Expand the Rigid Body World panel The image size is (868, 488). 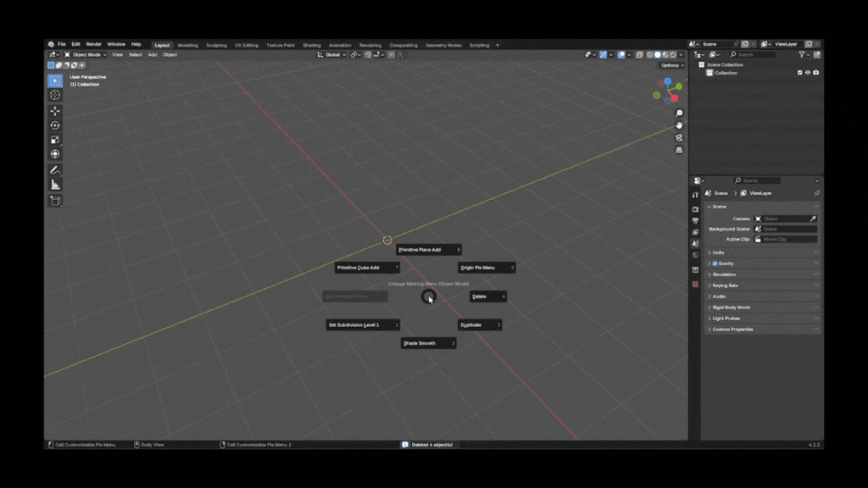click(x=762, y=308)
